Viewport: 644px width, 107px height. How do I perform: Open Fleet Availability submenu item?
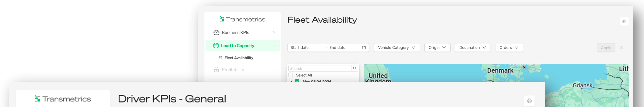coord(239,58)
